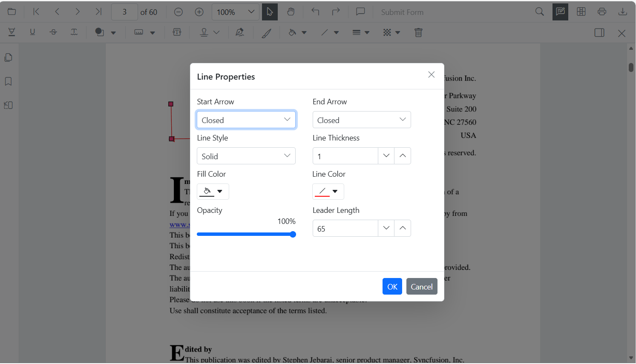The image size is (636, 364).
Task: Select the free text annotation tool
Action: pos(177,32)
